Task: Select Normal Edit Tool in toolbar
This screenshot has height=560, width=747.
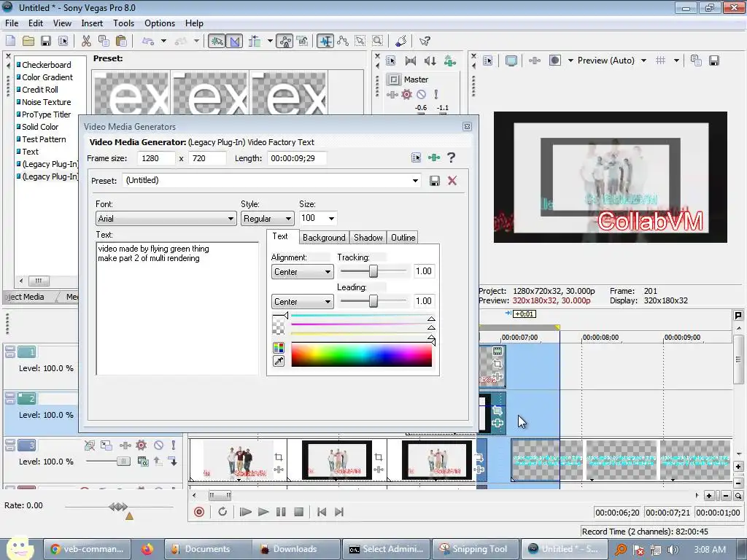Action: point(325,41)
